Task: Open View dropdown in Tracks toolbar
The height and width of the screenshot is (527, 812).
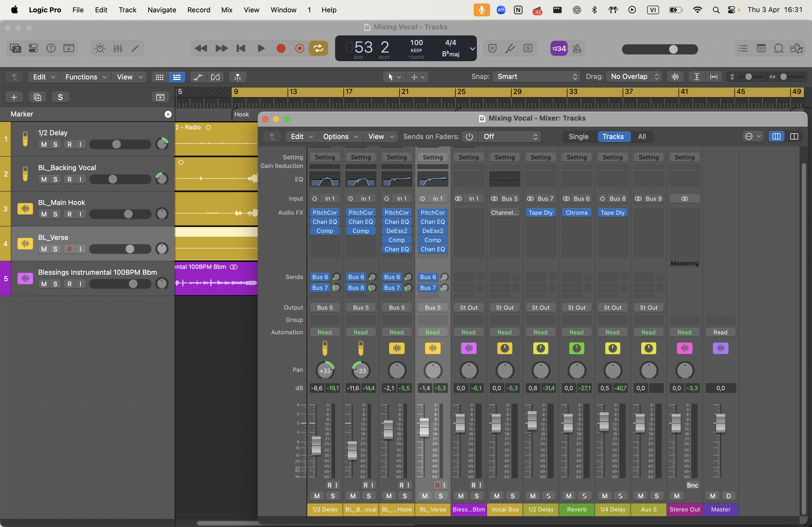Action: pos(129,77)
